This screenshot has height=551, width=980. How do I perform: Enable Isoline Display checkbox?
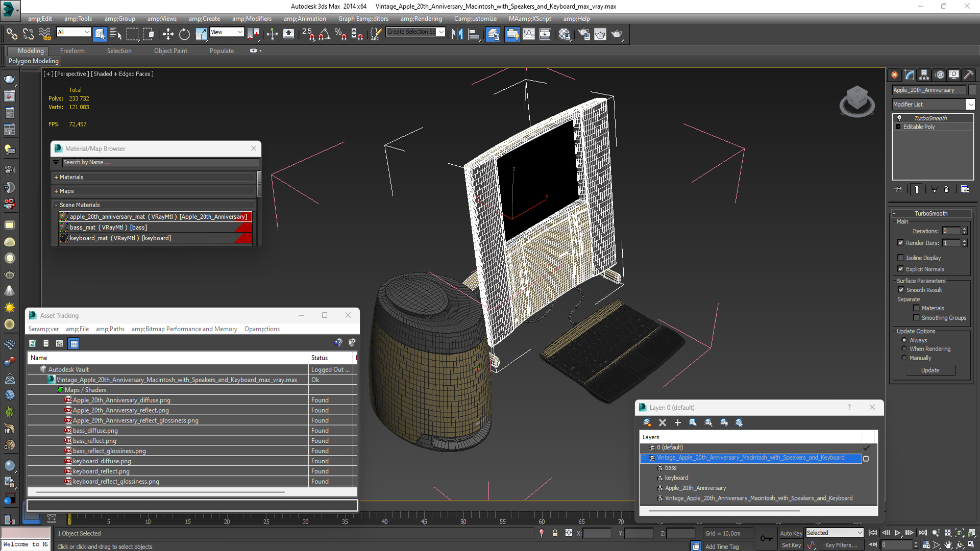900,258
